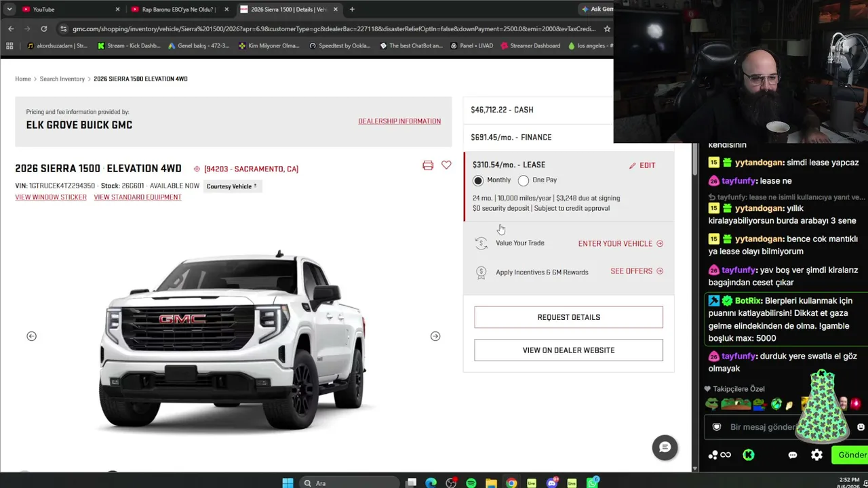
Task: Reload the browser page
Action: point(43,28)
